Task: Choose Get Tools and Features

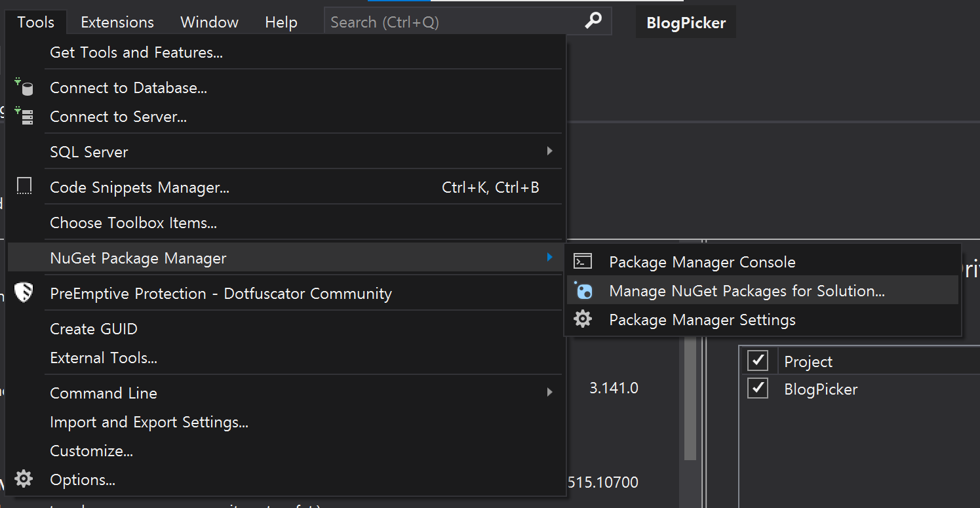Action: [285, 52]
